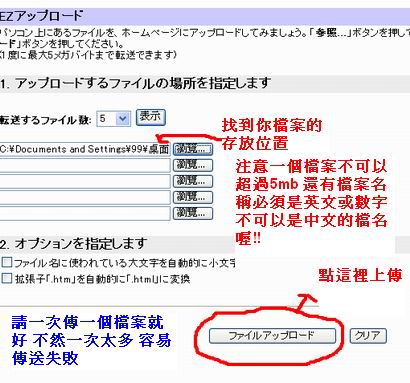Click the heading '1. アップロードするファイルの場所を指定します'
The height and width of the screenshot is (383, 410).
[135, 83]
